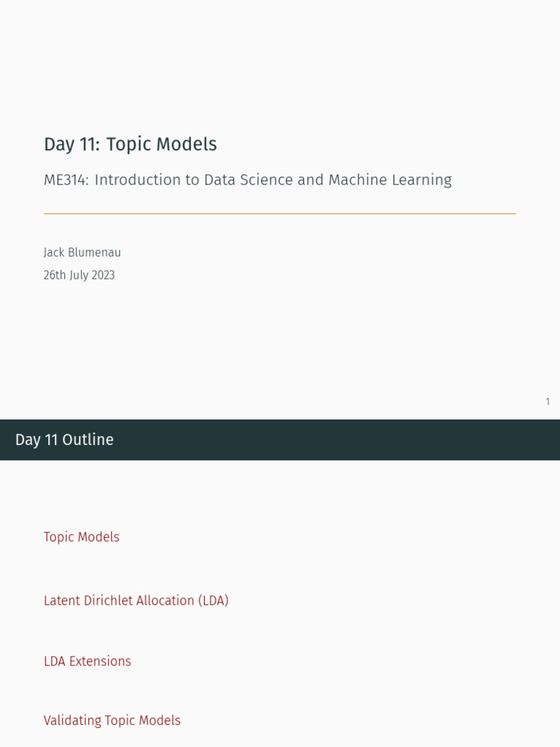
Task: Click the author name Jack Blumenau
Action: pos(82,252)
